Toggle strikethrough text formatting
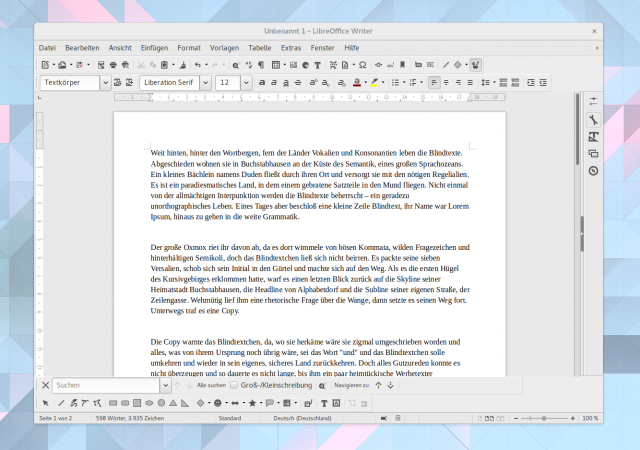 [x=298, y=82]
